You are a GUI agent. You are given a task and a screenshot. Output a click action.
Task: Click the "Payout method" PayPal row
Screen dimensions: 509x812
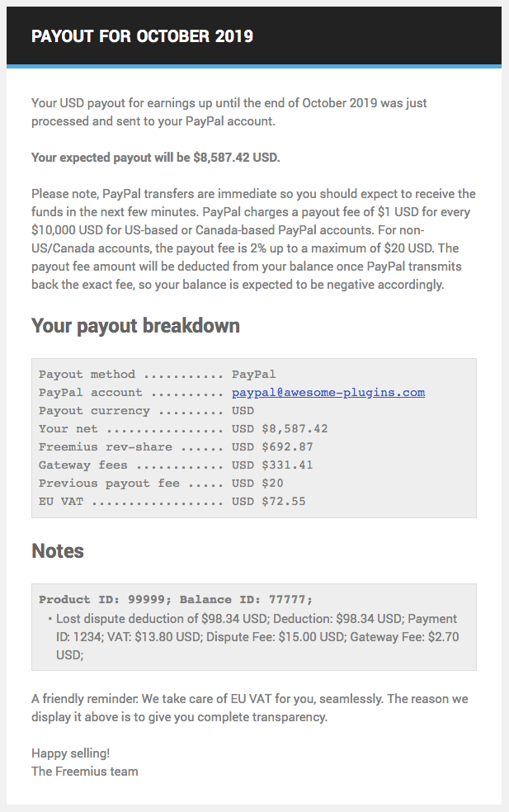[x=157, y=375]
